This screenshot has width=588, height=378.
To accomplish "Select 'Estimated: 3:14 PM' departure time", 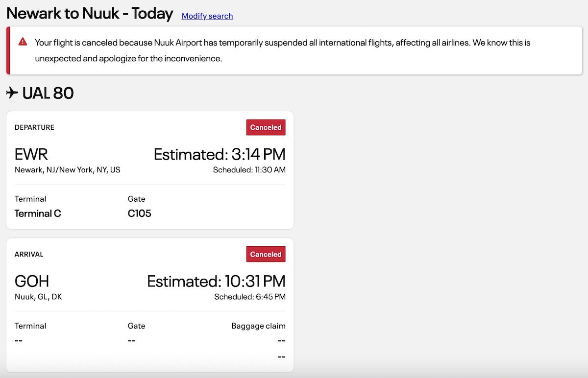I will click(x=220, y=154).
